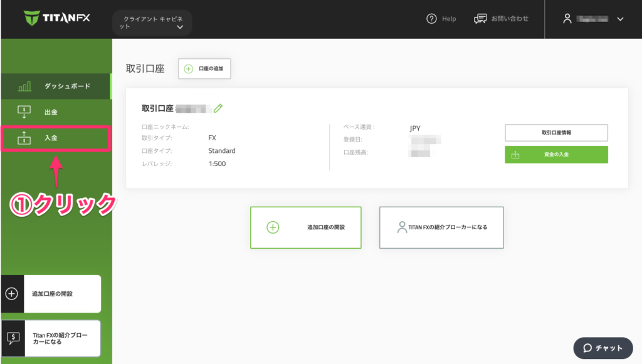Click the Titan FX logo
The height and width of the screenshot is (364, 642).
[x=57, y=18]
